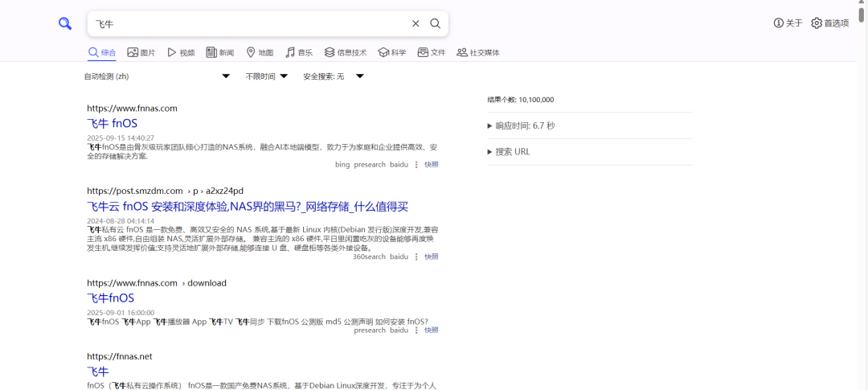868x390 pixels.
Task: Open the 飞牛fnOS download result
Action: coord(111,298)
